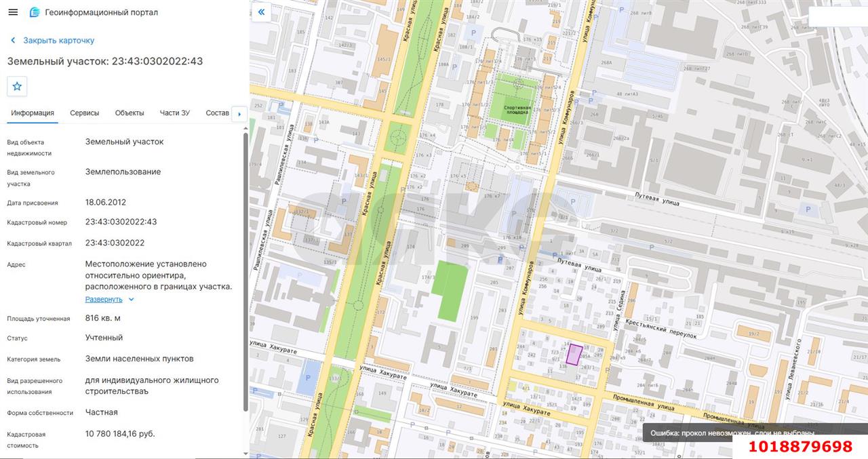
Task: Select the Информация tab
Action: tap(33, 113)
